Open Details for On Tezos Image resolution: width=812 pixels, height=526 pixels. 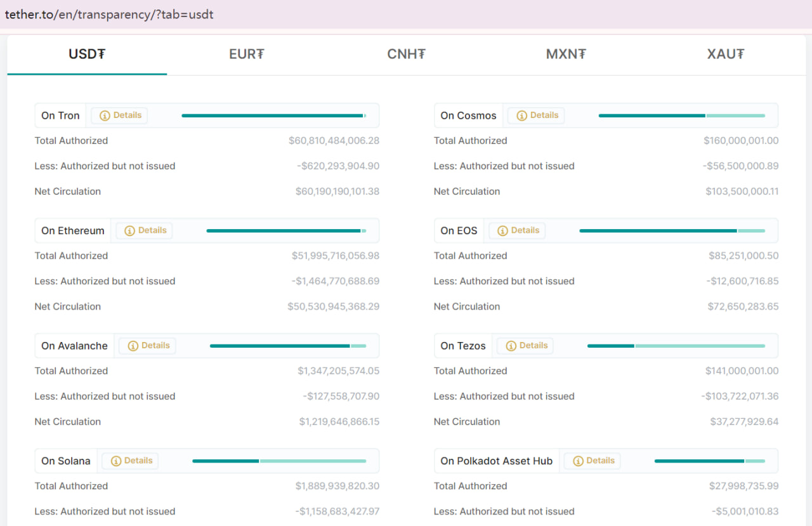click(x=525, y=346)
